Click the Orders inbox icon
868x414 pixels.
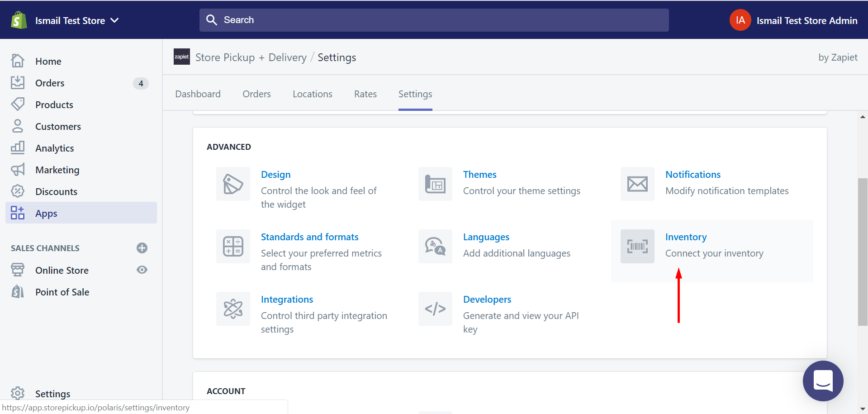18,82
